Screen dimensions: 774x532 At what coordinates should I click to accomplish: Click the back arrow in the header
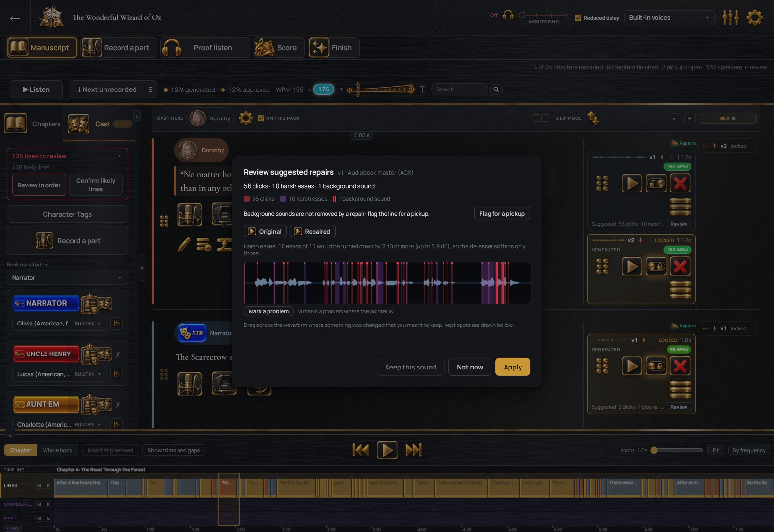[x=15, y=18]
